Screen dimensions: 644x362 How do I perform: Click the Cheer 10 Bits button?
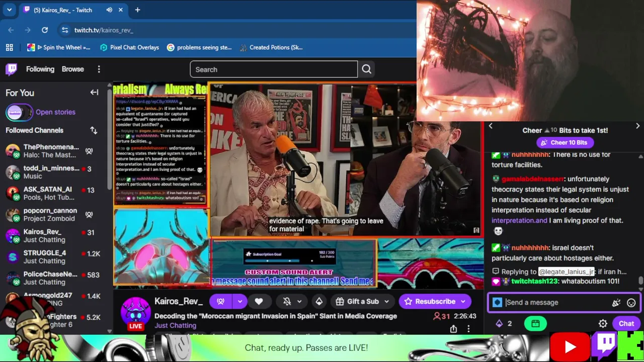pyautogui.click(x=564, y=142)
